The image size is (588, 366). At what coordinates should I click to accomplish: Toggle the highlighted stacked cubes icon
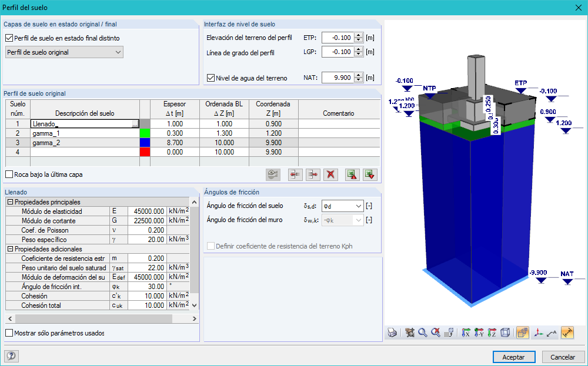(522, 333)
